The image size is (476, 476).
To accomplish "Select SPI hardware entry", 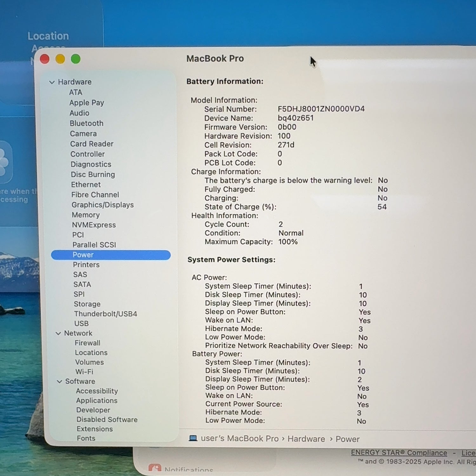I will coord(79,294).
